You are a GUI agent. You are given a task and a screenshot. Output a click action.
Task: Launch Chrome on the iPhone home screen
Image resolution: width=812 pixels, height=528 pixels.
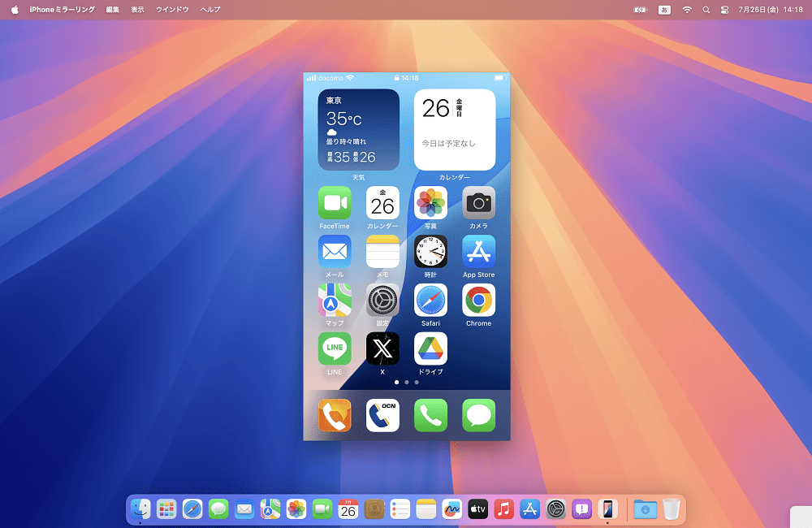coord(478,300)
